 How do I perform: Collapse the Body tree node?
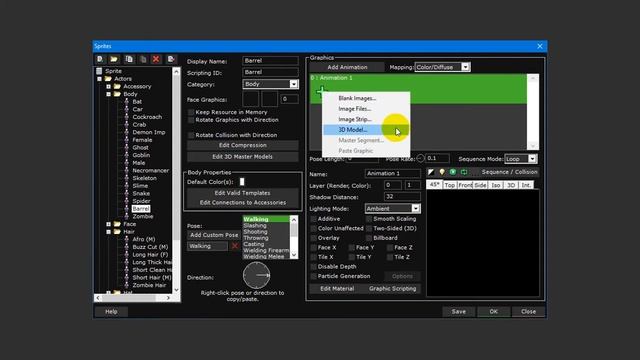click(109, 94)
